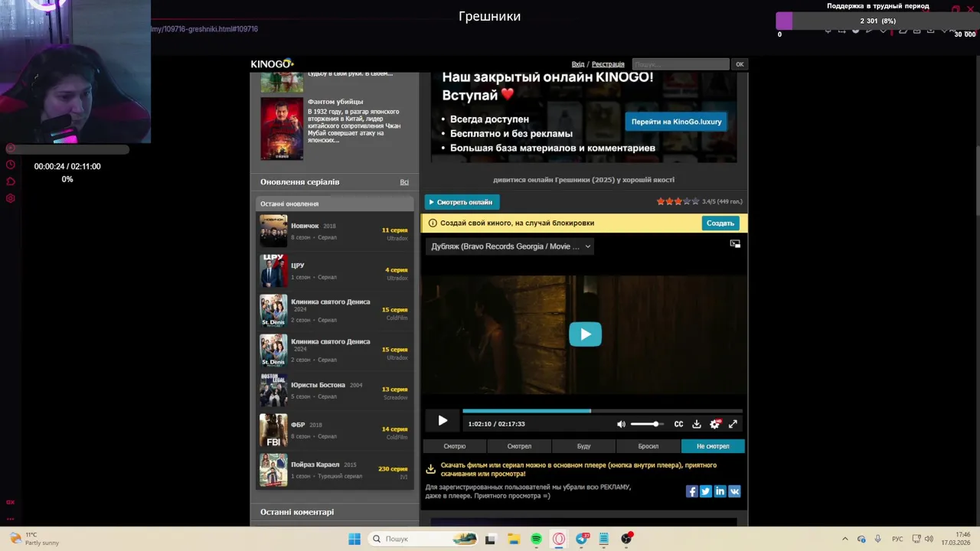The height and width of the screenshot is (551, 980).
Task: Show hidden system tray icons
Action: pyautogui.click(x=845, y=539)
